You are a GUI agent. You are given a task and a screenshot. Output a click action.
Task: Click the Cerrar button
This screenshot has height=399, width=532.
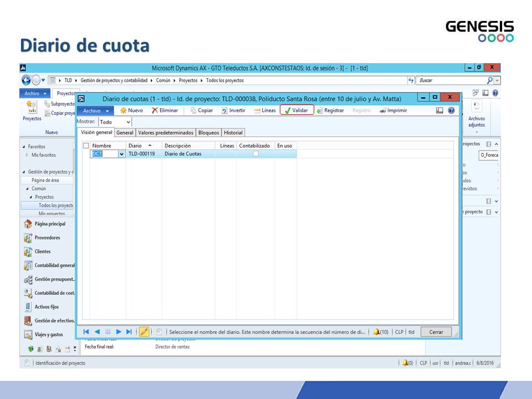[x=436, y=332]
